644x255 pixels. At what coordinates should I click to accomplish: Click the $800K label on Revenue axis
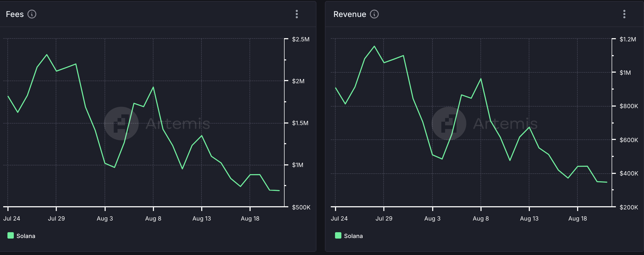(629, 106)
